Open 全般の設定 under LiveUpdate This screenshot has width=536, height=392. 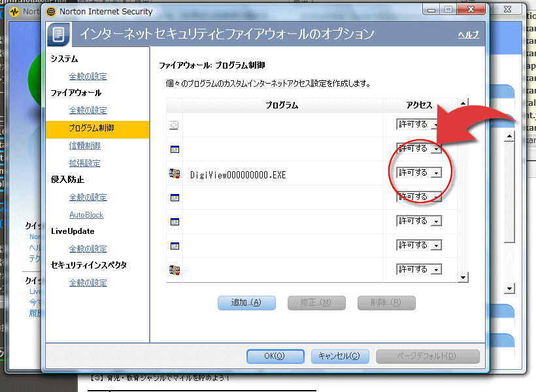[x=88, y=249]
